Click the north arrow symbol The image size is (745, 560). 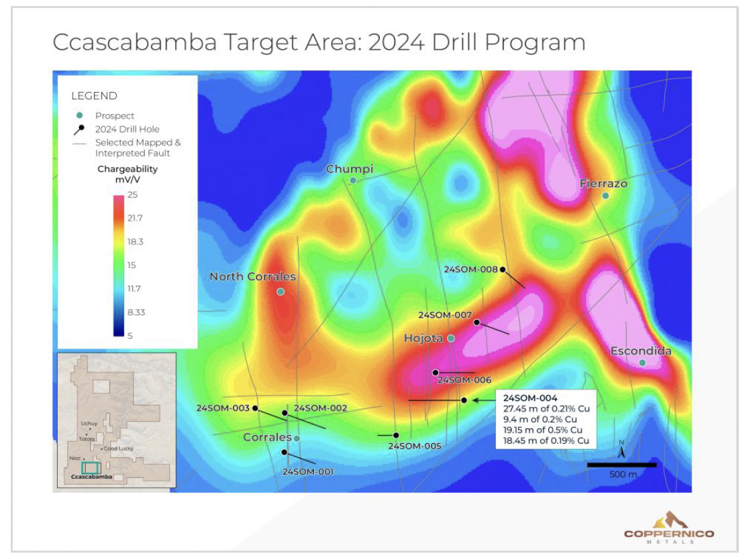[x=622, y=451]
